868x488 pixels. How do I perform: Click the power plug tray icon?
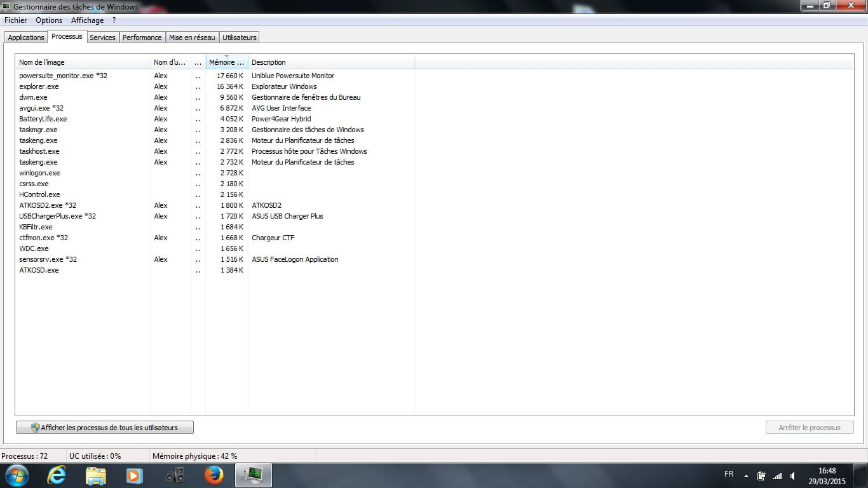[761, 475]
